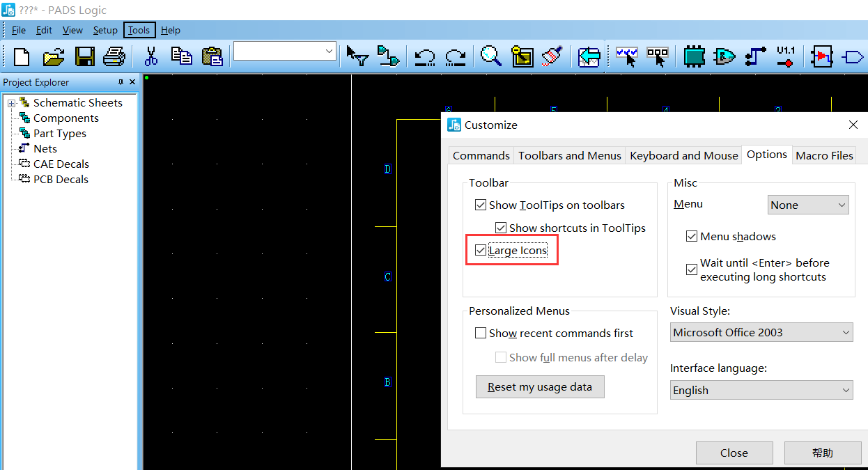Toggle Wait until Enter before executing checkbox

tap(692, 269)
